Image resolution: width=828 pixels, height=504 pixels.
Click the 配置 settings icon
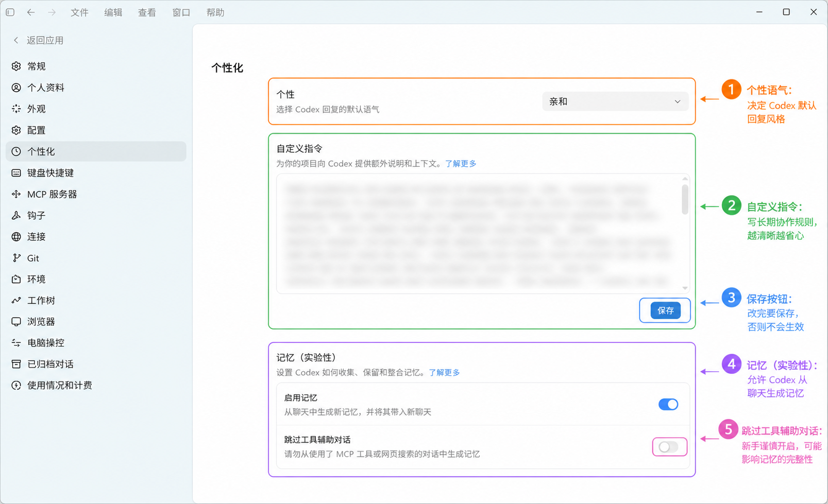(x=16, y=130)
